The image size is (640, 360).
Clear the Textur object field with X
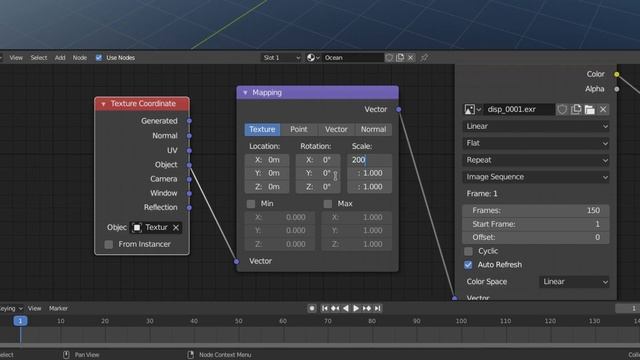tap(176, 227)
